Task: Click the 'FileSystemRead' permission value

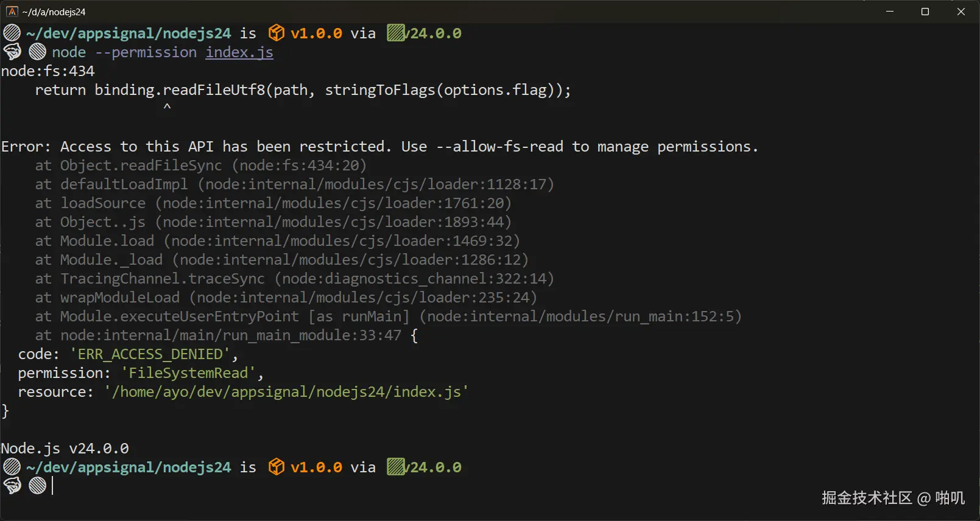Action: (x=188, y=373)
